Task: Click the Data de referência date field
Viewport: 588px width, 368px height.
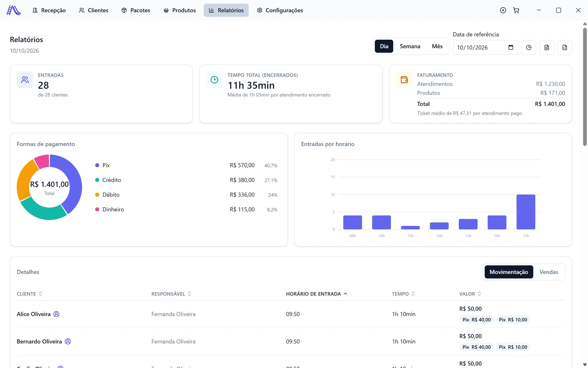Action: point(486,47)
